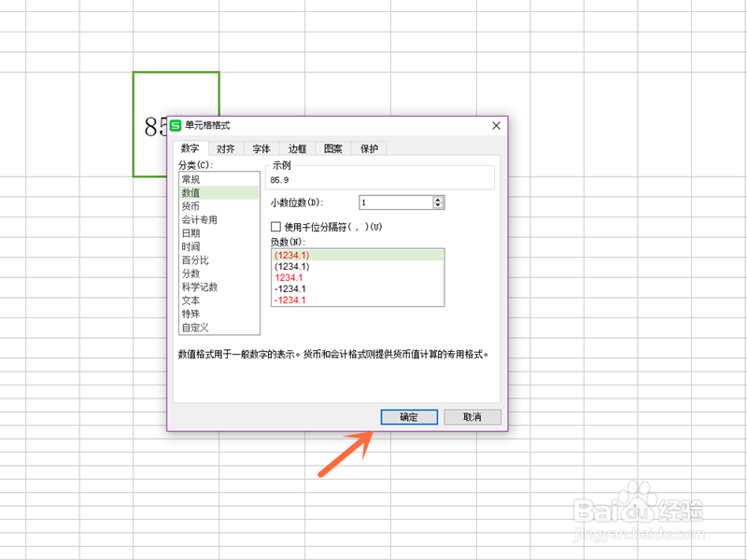Image resolution: width=747 pixels, height=560 pixels.
Task: Switch to the 边框 tab
Action: (x=297, y=148)
